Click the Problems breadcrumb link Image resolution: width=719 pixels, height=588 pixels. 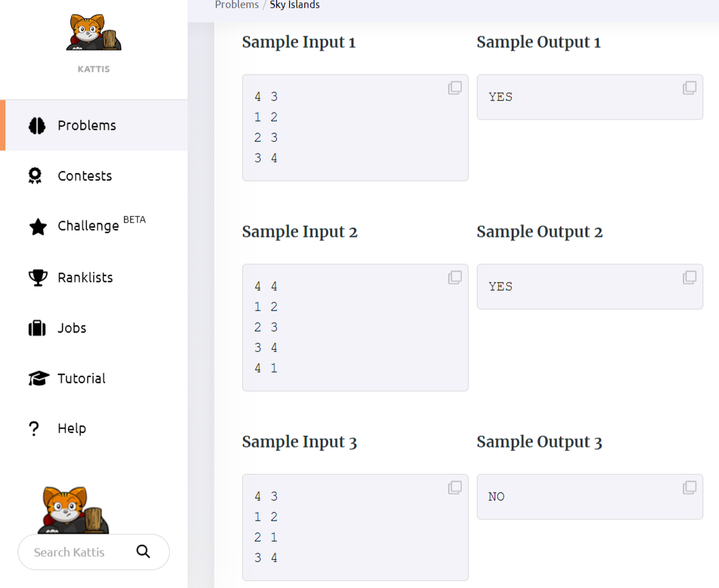point(237,5)
